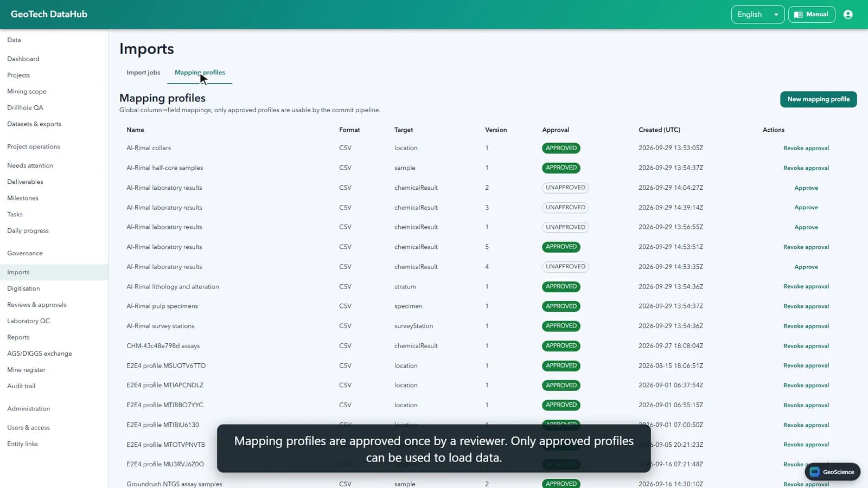Expand the English language dropdown
Viewport: 868px width, 488px height.
coord(757,15)
